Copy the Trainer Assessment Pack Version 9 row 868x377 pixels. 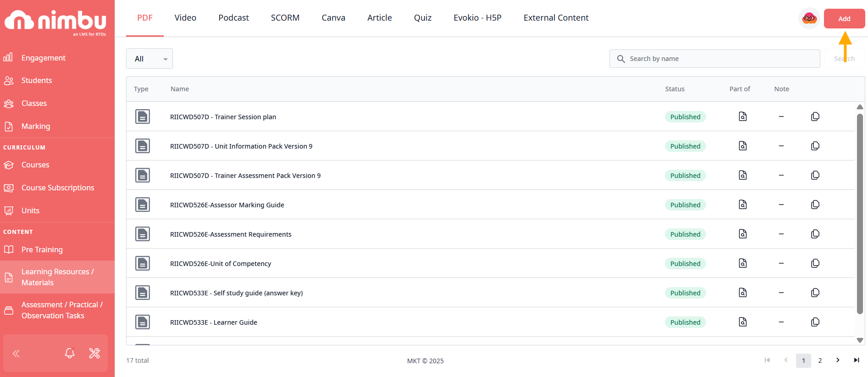point(815,175)
